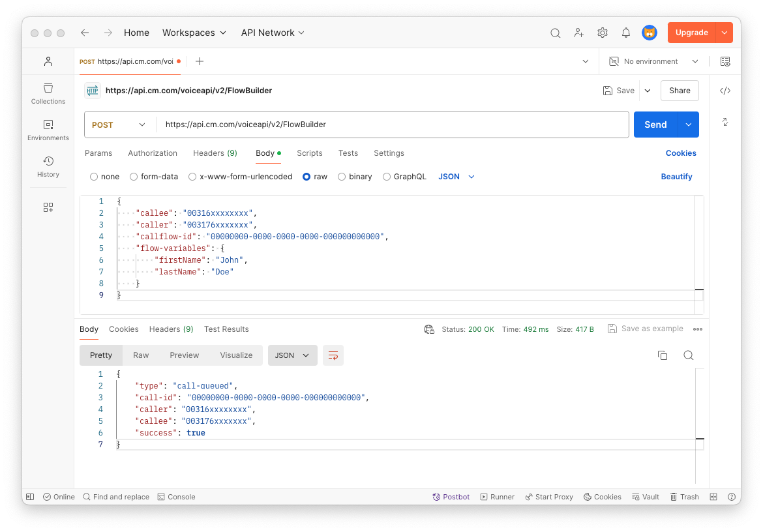This screenshot has width=763, height=532.
Task: Toggle word wrap in response
Action: pyautogui.click(x=333, y=355)
